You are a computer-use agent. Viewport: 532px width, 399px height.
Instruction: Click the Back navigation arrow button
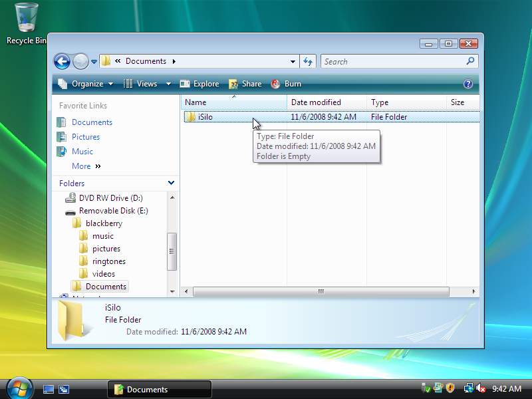(x=62, y=61)
